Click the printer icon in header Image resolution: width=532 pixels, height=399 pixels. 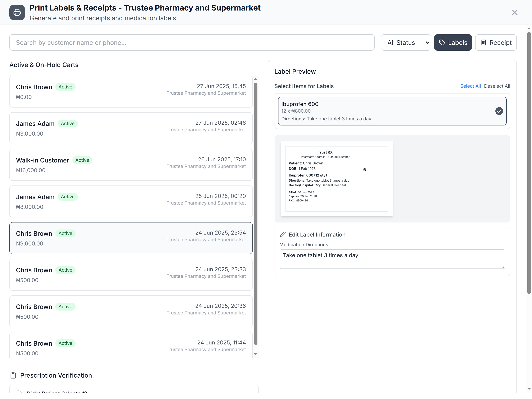(x=17, y=12)
